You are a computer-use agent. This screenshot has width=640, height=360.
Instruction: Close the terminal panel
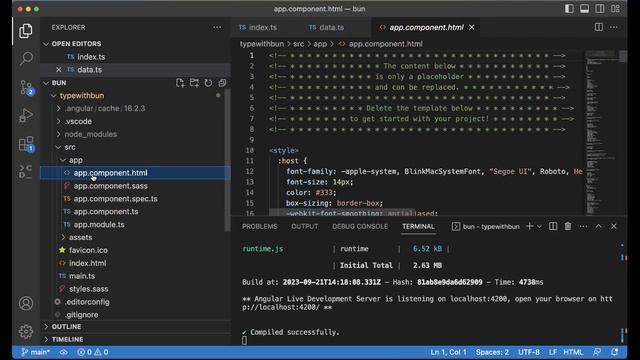click(x=613, y=226)
